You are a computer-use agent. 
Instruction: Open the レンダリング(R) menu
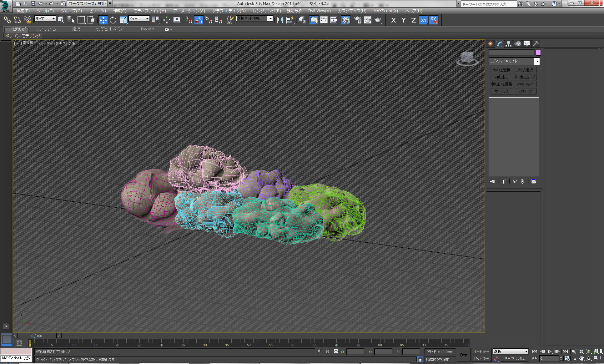point(267,11)
